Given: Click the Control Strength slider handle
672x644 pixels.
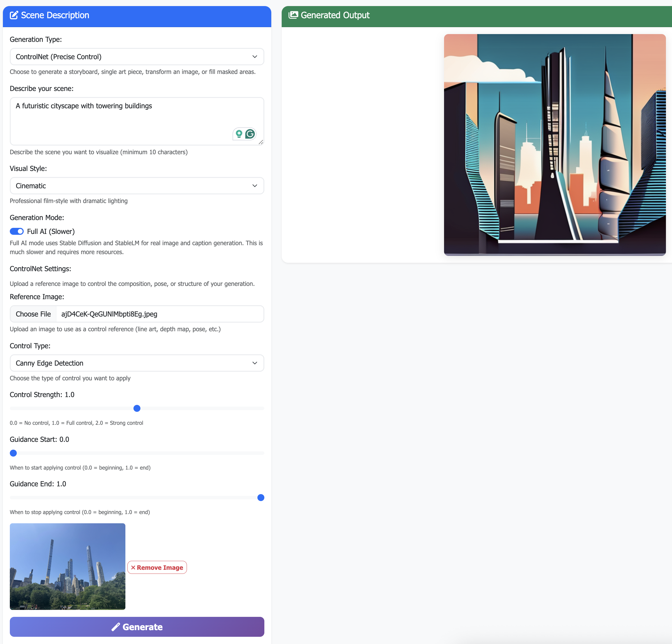Looking at the screenshot, I should [x=137, y=408].
